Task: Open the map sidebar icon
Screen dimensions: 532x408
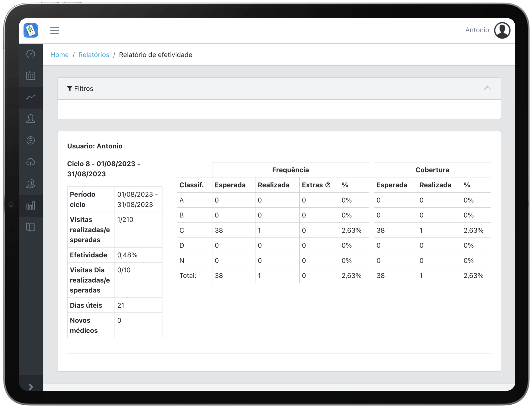Action: [31, 227]
